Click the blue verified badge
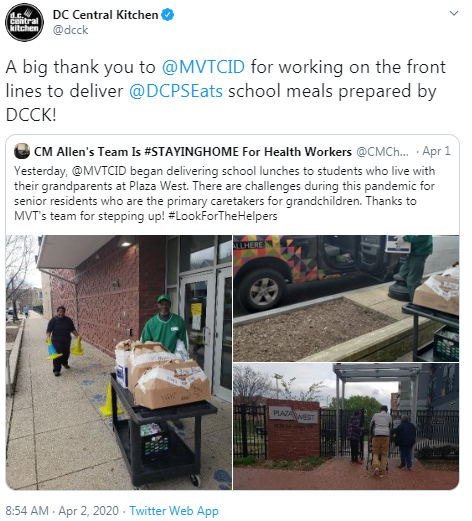Viewport: 472px width, 521px height. [x=168, y=15]
